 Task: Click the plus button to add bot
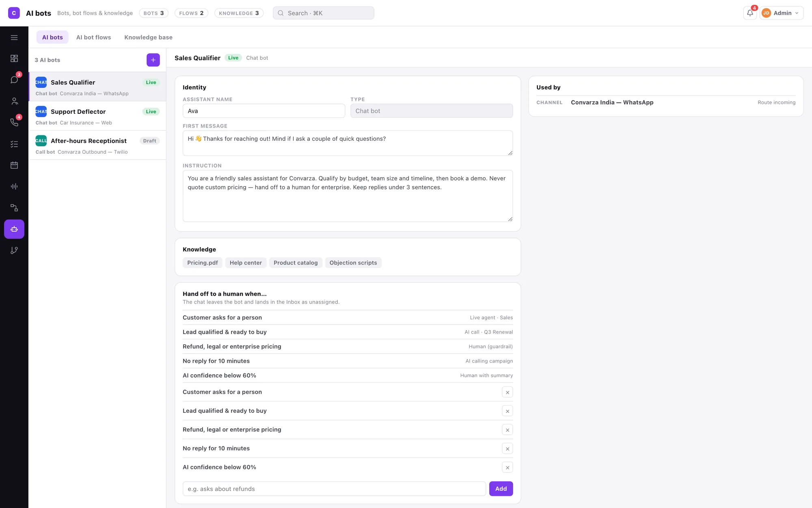tap(153, 60)
